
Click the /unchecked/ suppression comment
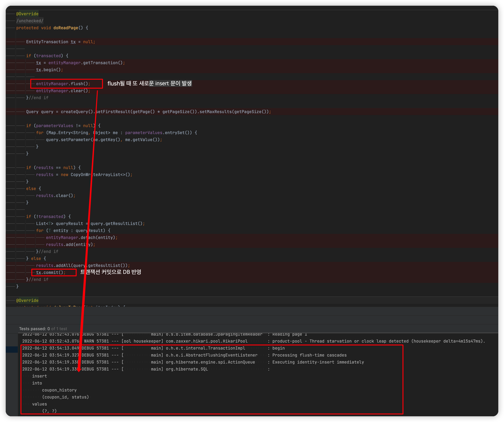(30, 21)
